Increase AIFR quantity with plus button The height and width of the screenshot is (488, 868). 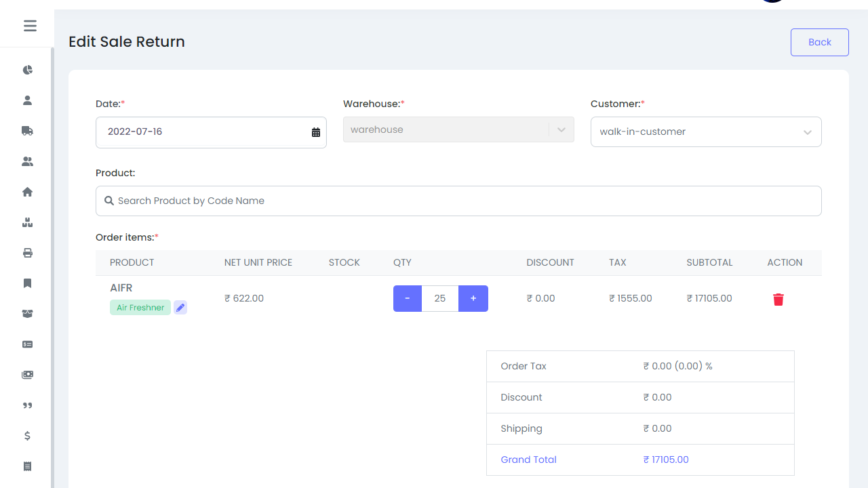click(x=473, y=298)
